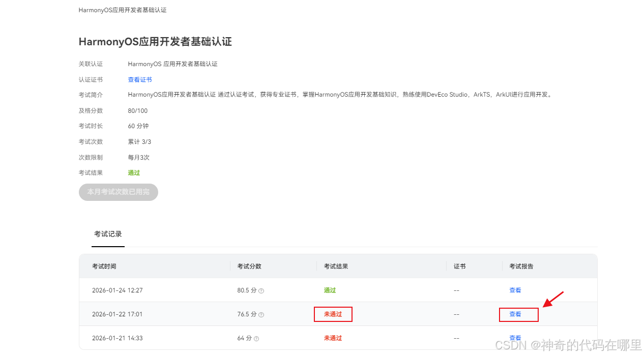
Task: Click the 及格分数 label
Action: click(x=91, y=111)
